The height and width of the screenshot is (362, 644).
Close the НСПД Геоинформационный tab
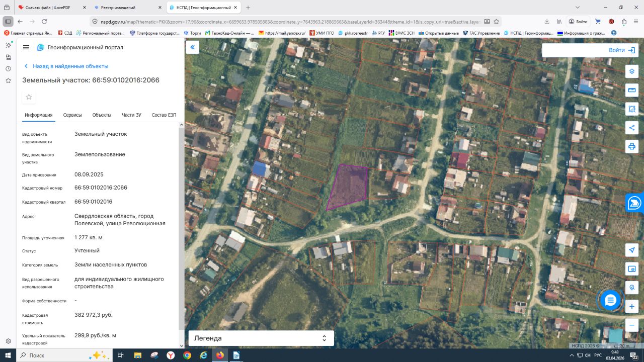coord(235,8)
